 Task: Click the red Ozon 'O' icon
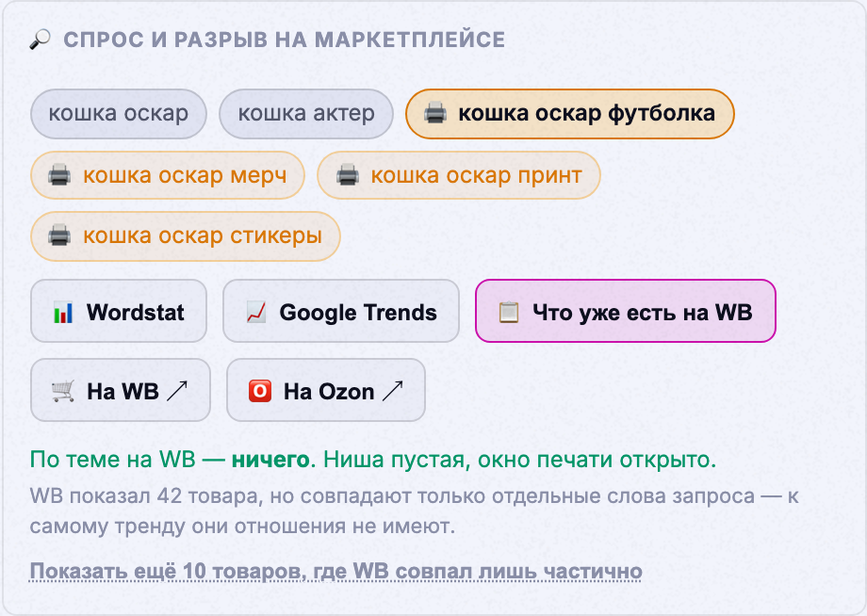click(260, 391)
